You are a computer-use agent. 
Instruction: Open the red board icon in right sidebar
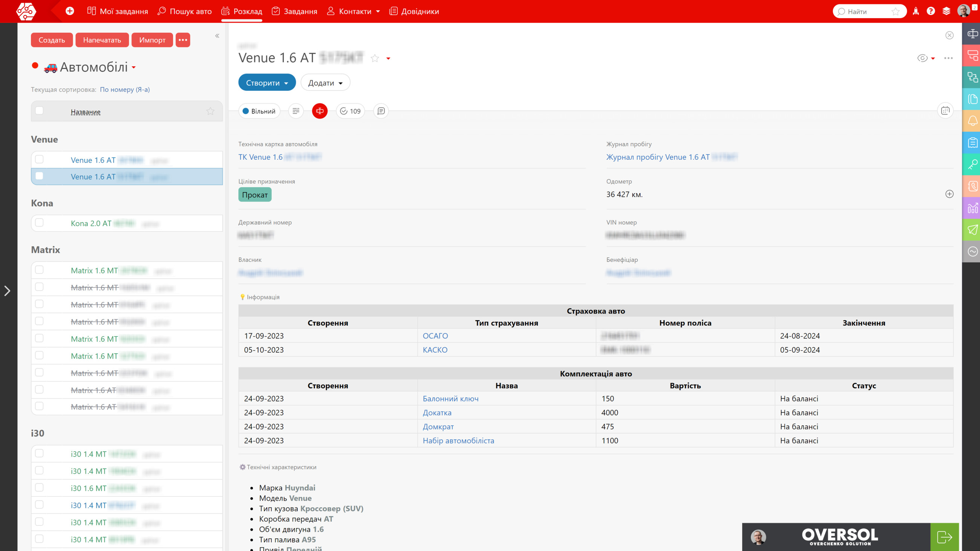972,55
